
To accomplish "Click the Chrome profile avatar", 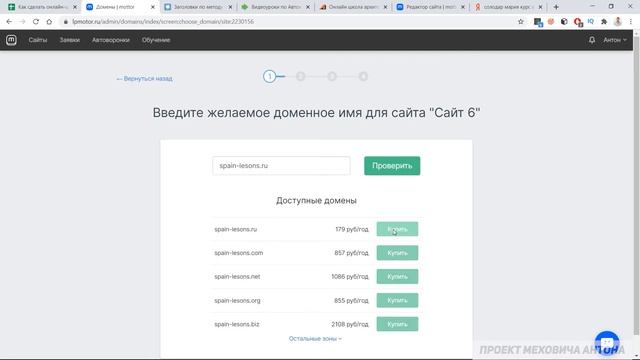I will (x=618, y=22).
